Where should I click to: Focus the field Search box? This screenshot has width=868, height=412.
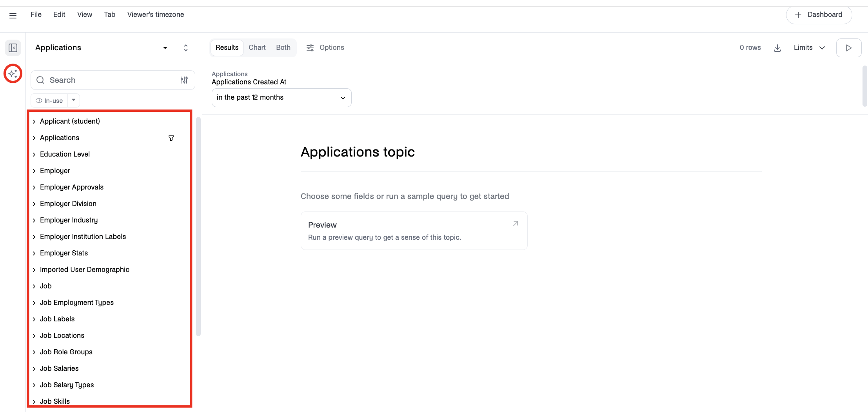(113, 80)
